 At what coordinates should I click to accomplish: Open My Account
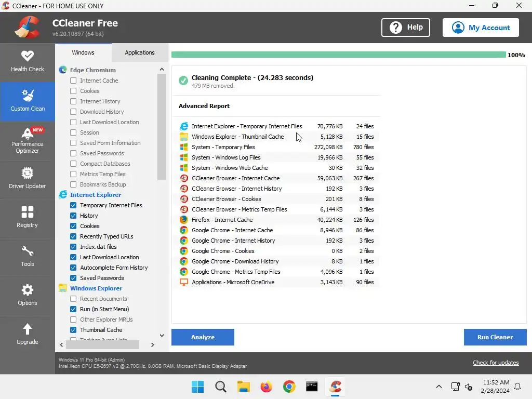pyautogui.click(x=481, y=28)
